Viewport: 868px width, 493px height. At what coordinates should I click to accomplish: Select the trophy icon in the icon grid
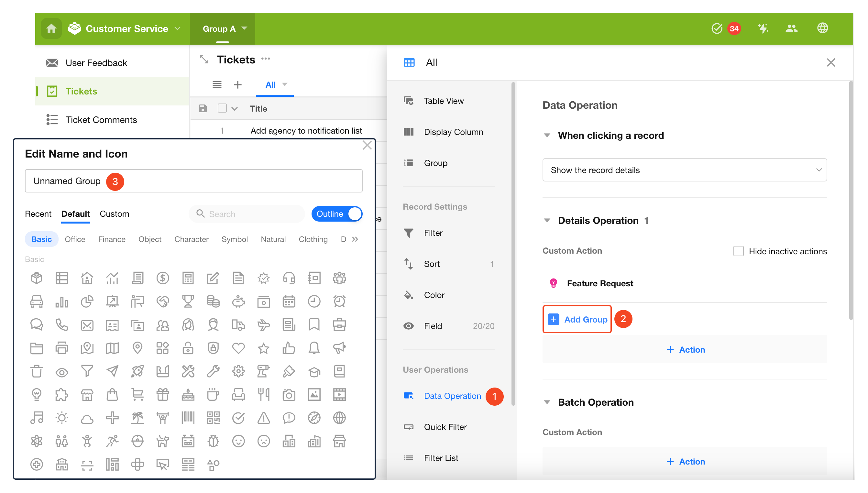188,301
